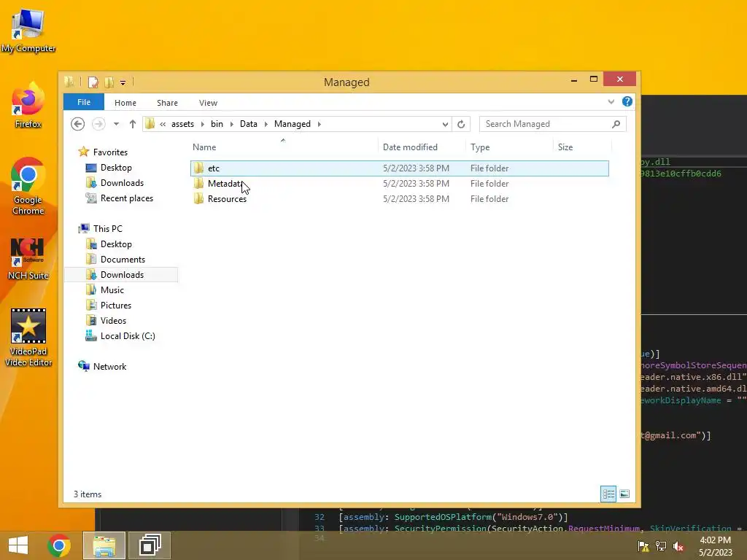Open the address bar history dropdown
Screen dimensions: 747x560
[445, 124]
